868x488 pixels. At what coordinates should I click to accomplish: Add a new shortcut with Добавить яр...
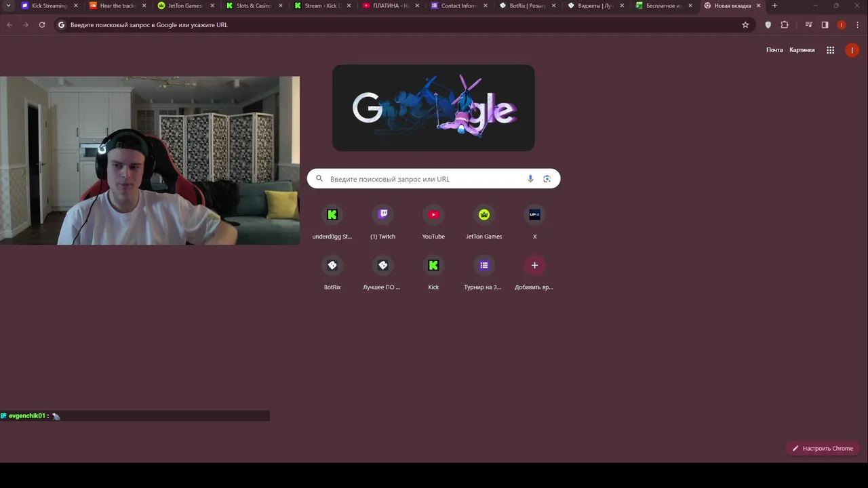coord(534,273)
